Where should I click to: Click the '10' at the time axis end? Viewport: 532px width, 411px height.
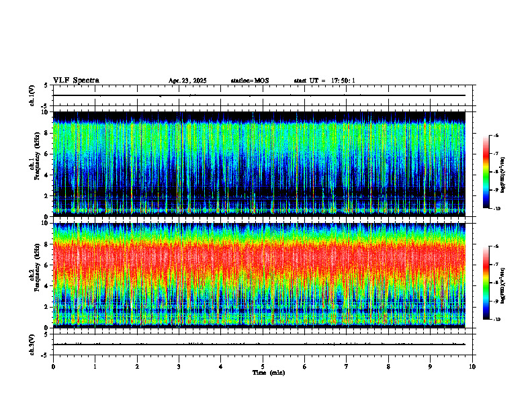472,367
